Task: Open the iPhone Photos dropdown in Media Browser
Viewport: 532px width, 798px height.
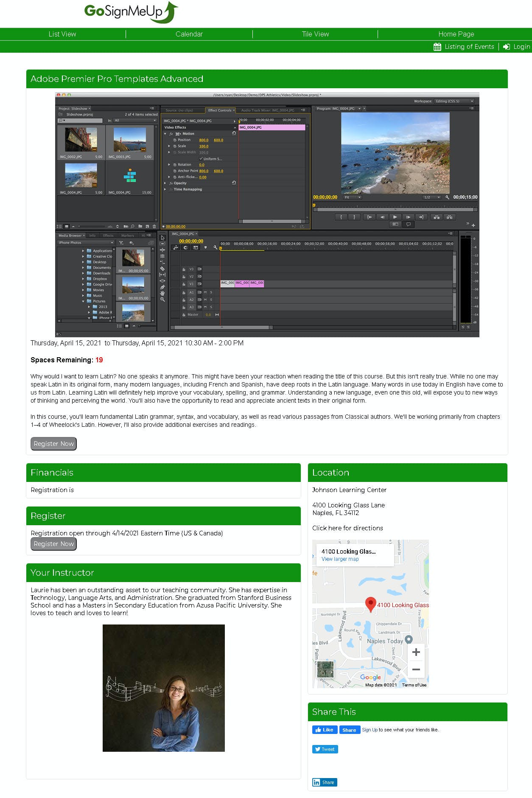Action: tap(86, 243)
